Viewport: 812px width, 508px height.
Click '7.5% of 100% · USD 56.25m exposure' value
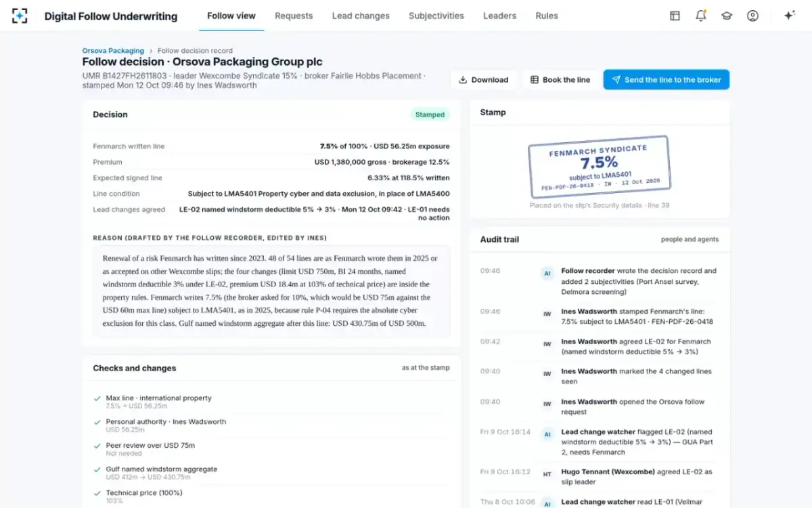point(384,146)
